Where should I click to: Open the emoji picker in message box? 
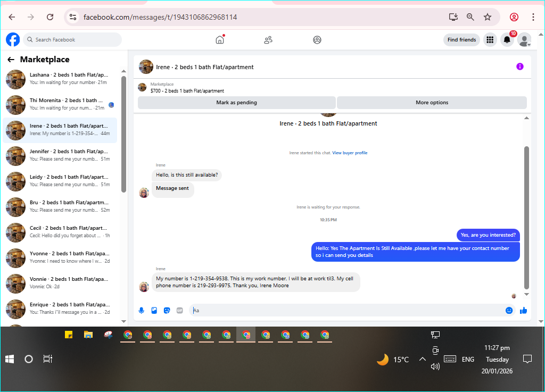pos(509,311)
